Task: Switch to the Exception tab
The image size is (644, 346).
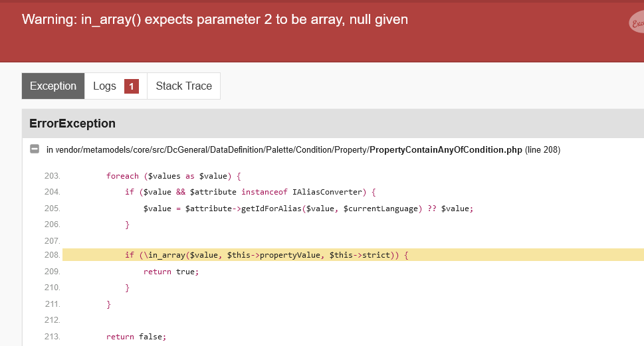Action: (x=53, y=86)
